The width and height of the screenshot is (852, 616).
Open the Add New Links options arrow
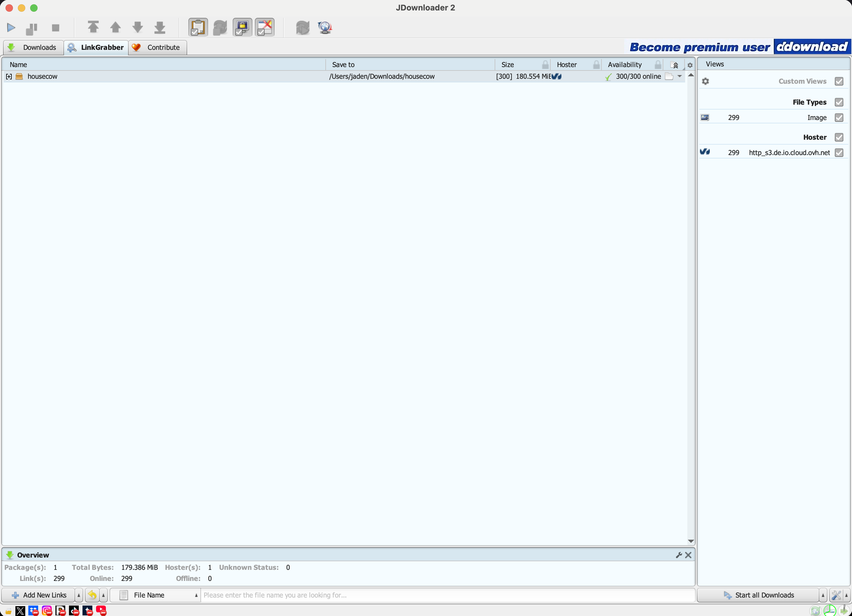click(x=78, y=595)
